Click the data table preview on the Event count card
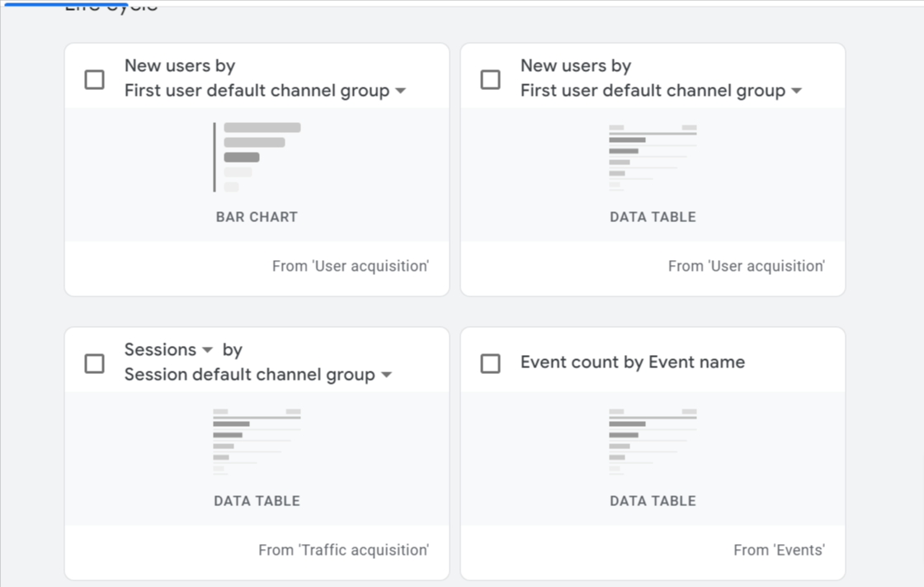The height and width of the screenshot is (587, 924). point(653,441)
